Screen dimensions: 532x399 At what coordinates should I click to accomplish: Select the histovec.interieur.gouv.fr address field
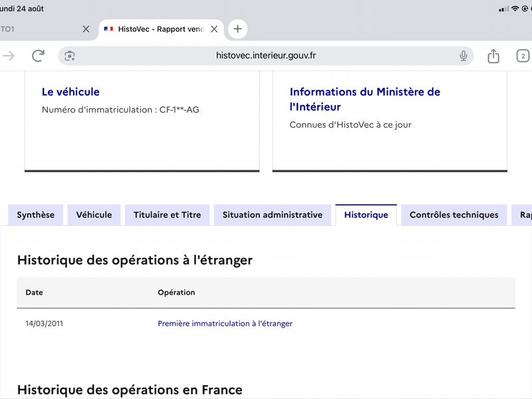pyautogui.click(x=265, y=56)
